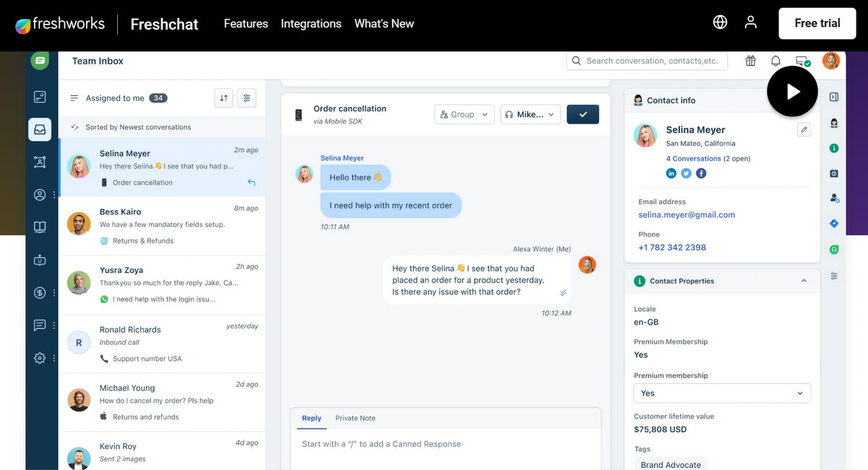
Task: Click the agent availability status icon
Action: click(x=802, y=61)
